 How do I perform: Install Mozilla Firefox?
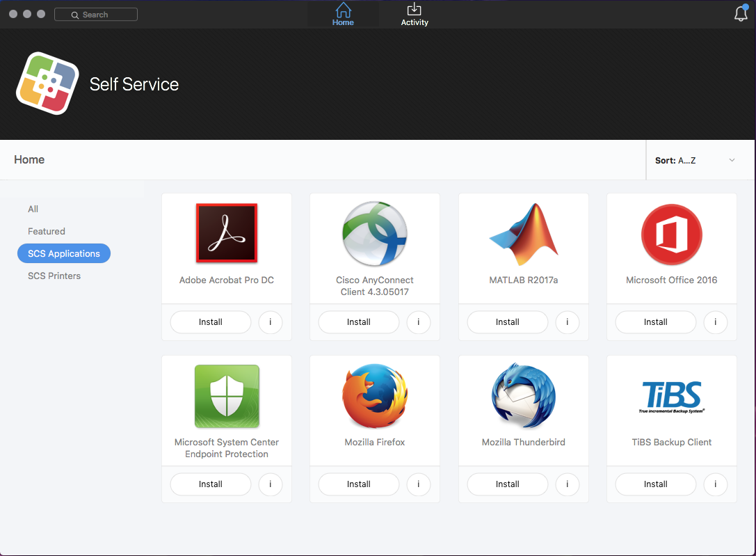[x=359, y=484]
